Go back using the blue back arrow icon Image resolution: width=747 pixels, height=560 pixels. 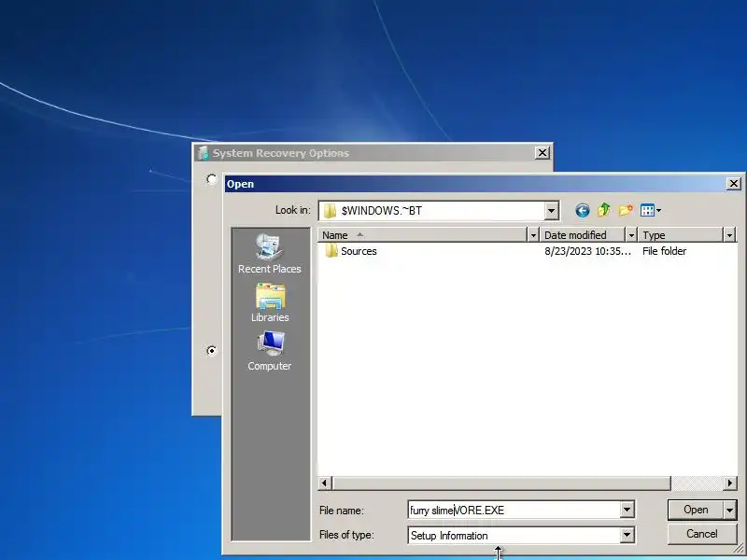(x=582, y=211)
